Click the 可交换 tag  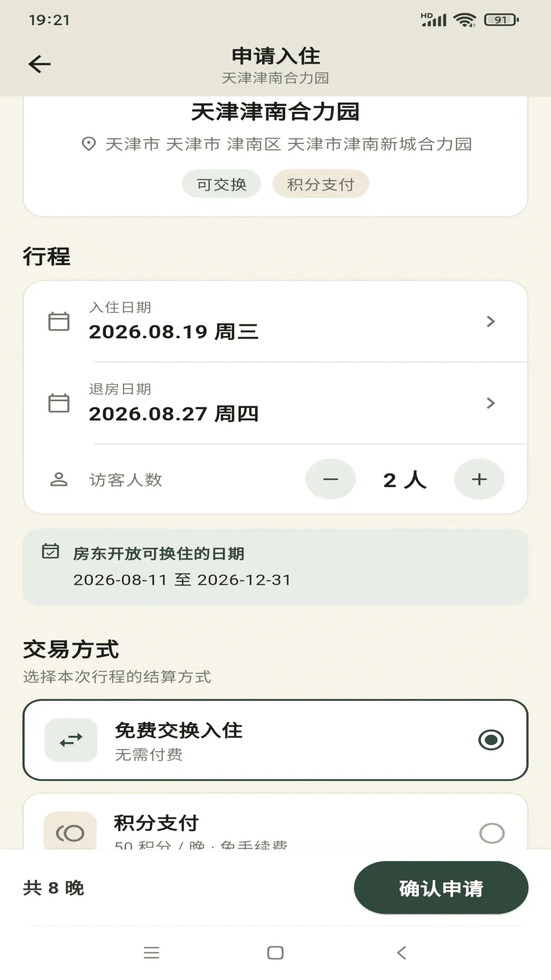221,184
